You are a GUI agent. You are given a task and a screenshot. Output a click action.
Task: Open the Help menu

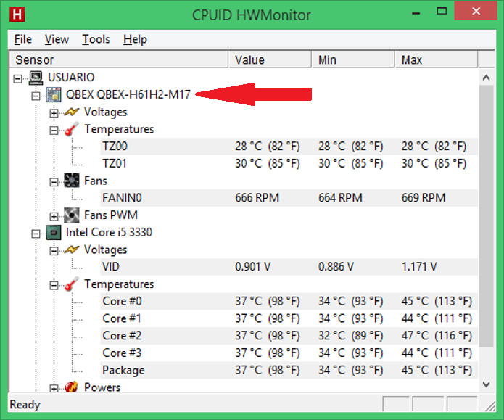[x=135, y=39]
